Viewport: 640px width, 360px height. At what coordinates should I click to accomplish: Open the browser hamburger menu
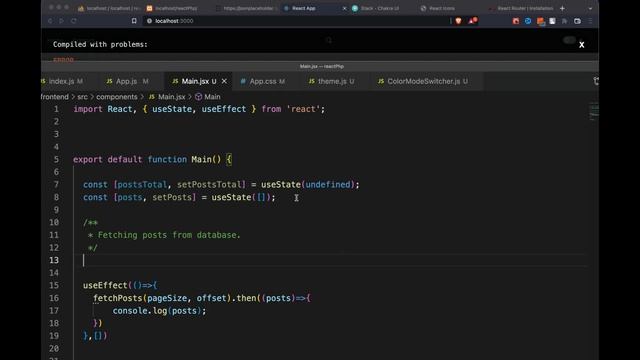(x=590, y=21)
